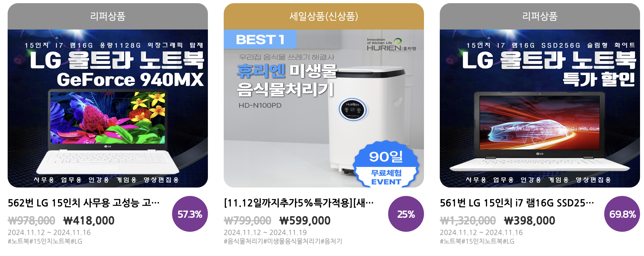Screen dimensions: 644x256
Task: Open product title 561번 LG 15인치 i7
Action: click(517, 203)
